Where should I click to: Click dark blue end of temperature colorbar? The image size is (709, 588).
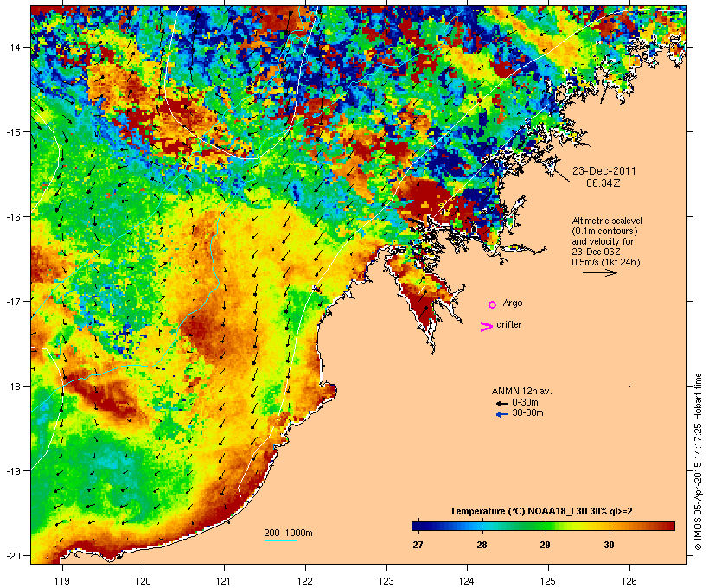coord(417,526)
